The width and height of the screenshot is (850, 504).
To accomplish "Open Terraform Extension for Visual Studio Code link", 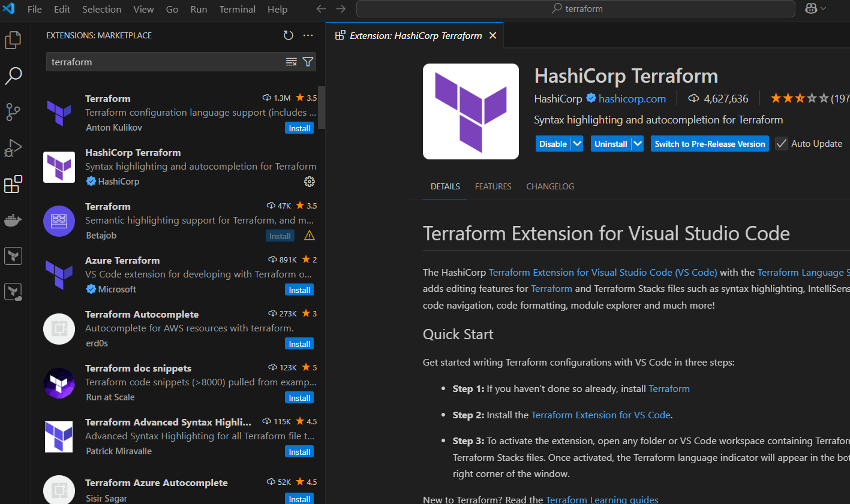I will click(x=603, y=272).
